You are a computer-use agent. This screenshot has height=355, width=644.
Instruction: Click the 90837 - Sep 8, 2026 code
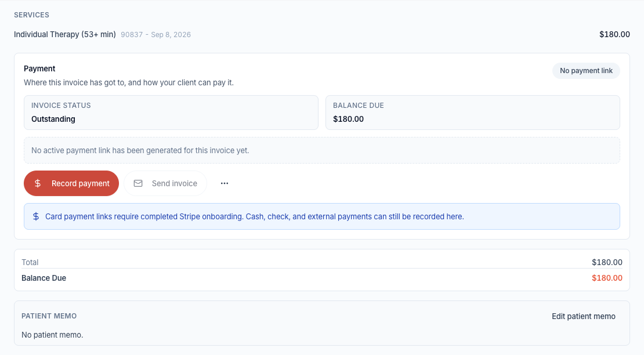click(x=155, y=35)
